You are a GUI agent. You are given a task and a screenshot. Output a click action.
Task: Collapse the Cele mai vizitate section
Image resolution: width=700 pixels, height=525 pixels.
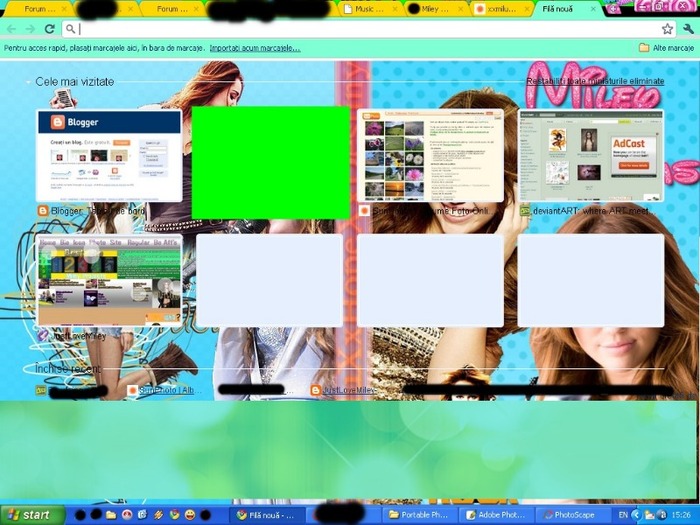coord(28,82)
